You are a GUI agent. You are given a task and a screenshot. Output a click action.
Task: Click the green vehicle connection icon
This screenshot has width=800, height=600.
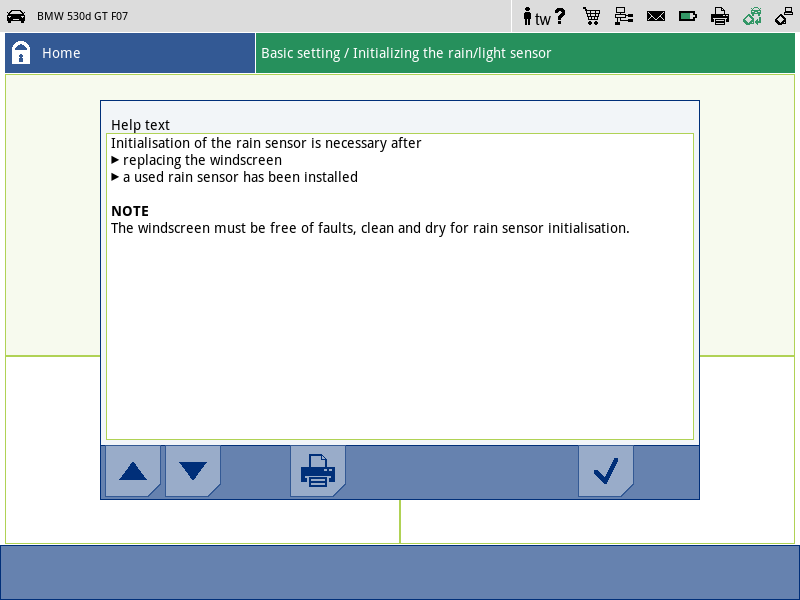[x=752, y=16]
